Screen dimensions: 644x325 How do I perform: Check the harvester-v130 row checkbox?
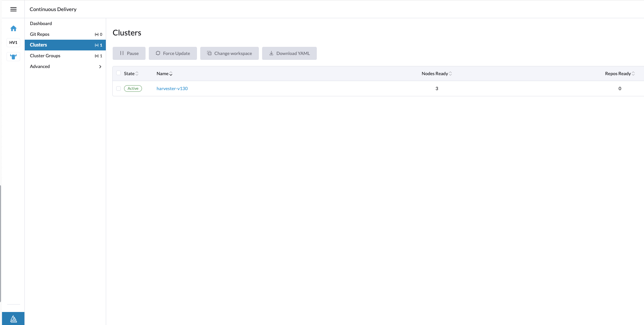tap(119, 88)
